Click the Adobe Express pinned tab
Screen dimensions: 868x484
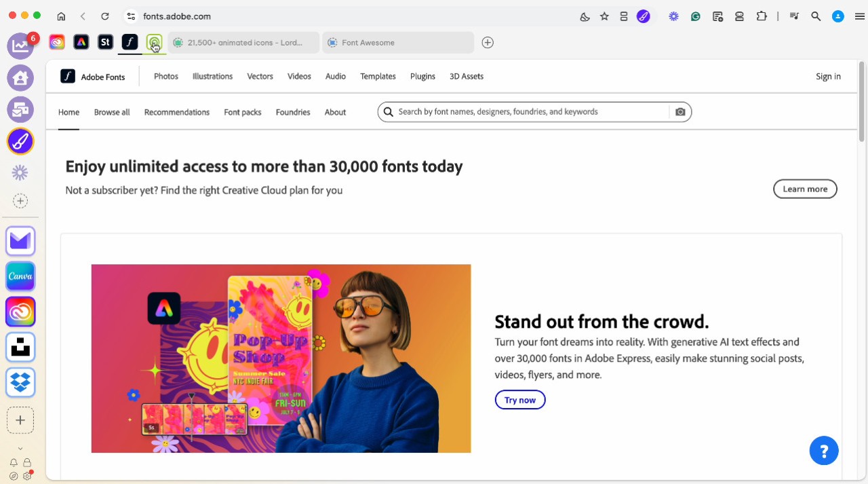coord(81,42)
